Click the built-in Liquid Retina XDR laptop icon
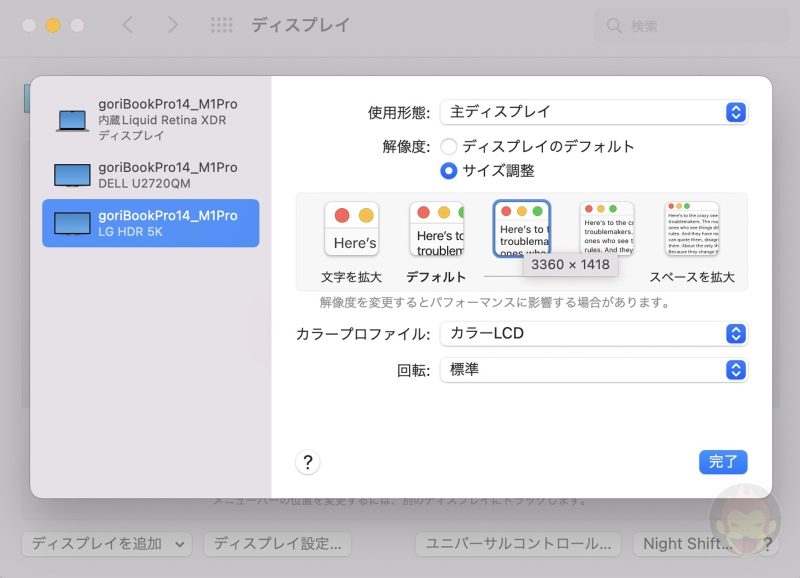800x578 pixels. pyautogui.click(x=73, y=120)
